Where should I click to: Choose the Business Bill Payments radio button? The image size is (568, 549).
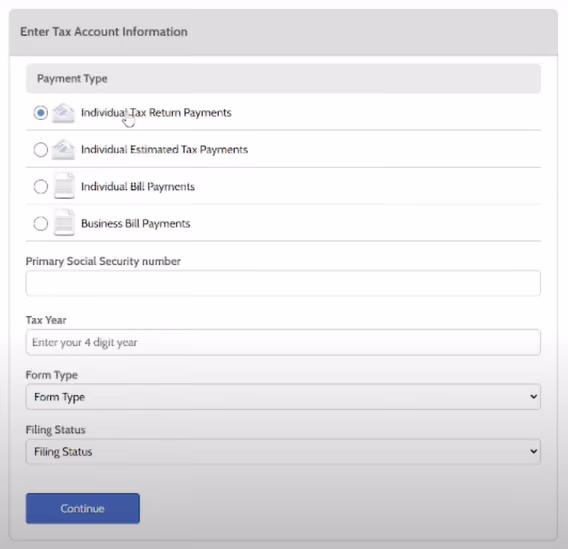(x=41, y=223)
